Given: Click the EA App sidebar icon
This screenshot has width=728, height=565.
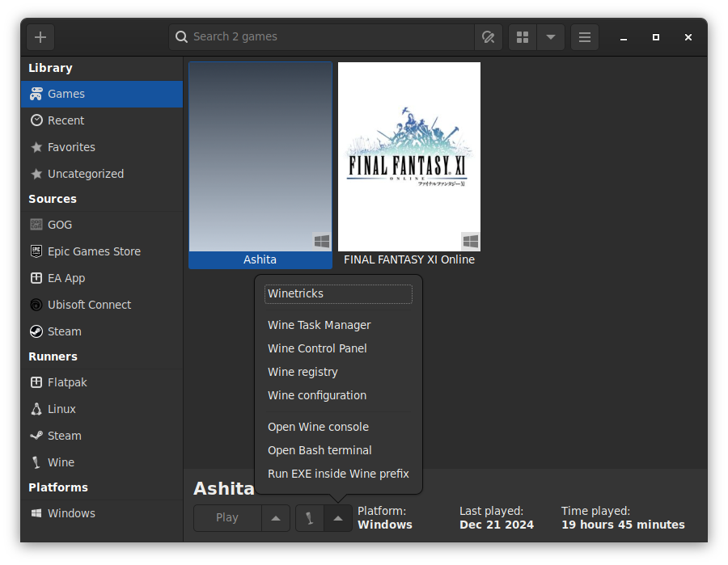Looking at the screenshot, I should pos(36,277).
